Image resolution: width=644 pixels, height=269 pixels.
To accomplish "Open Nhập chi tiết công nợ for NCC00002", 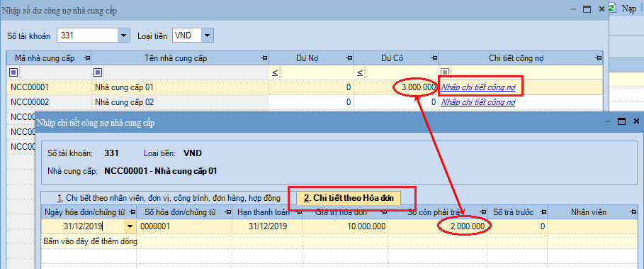I will tap(478, 102).
